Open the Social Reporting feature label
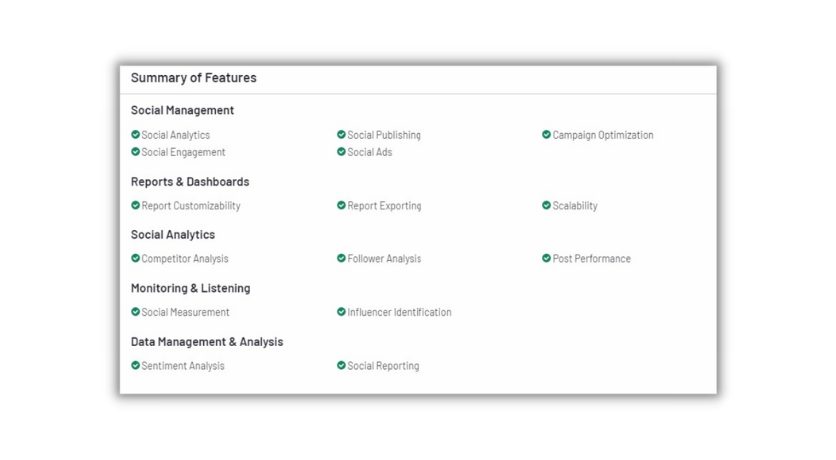 point(383,366)
